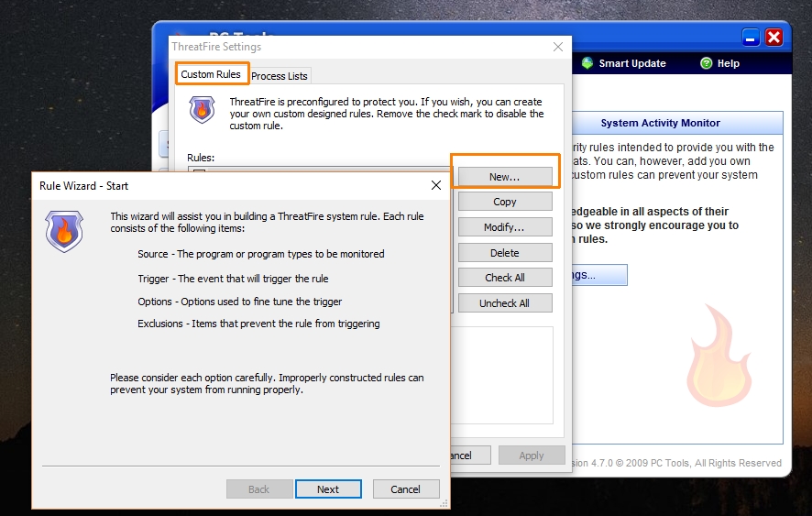
Task: Click the green Help question icon
Action: [707, 63]
